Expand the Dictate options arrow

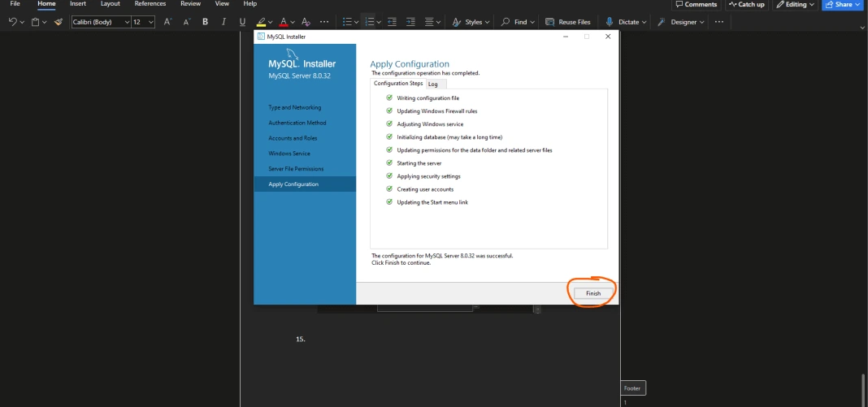(644, 22)
